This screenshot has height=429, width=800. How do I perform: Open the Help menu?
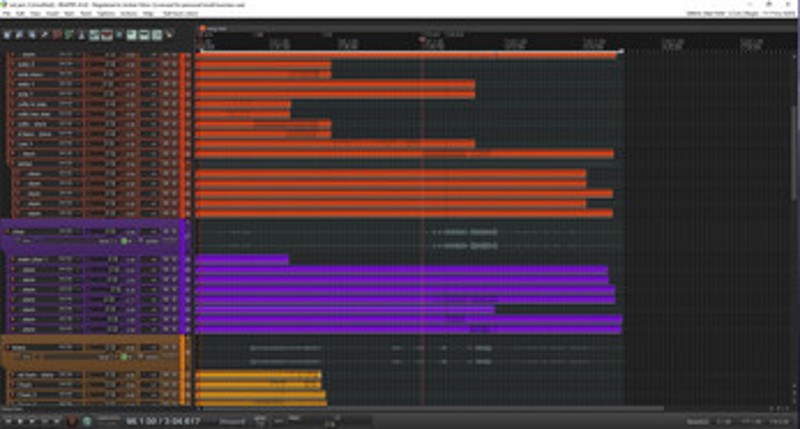click(148, 13)
